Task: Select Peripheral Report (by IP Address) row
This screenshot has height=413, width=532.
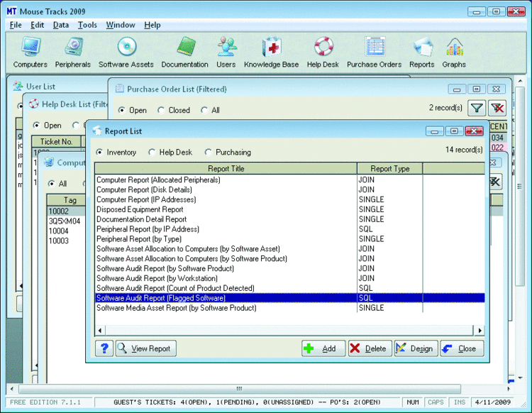Action: (289, 229)
